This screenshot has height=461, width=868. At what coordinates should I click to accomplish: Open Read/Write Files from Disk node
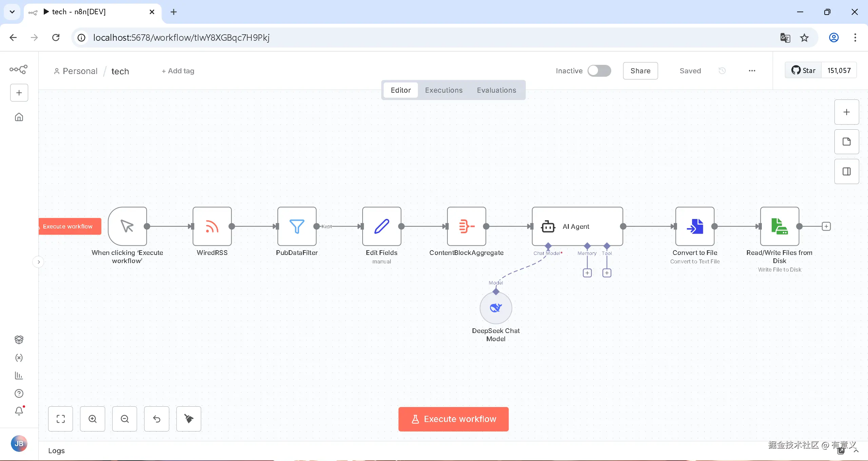(x=779, y=226)
